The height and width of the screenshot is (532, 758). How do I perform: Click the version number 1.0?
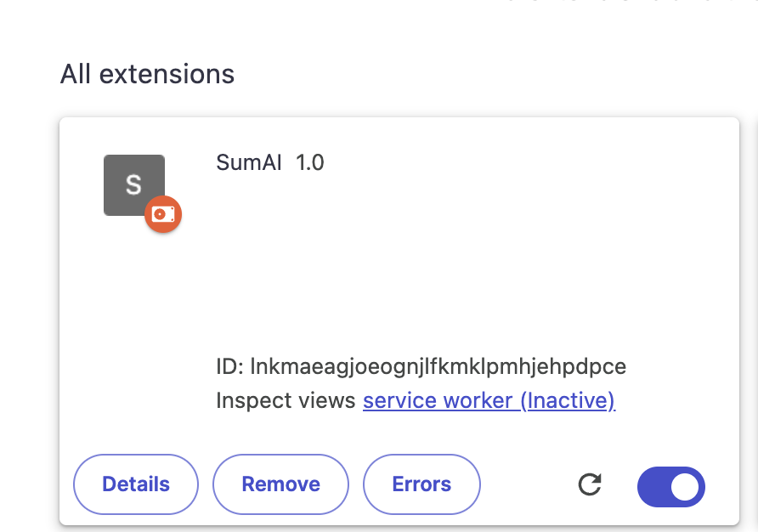pyautogui.click(x=310, y=162)
